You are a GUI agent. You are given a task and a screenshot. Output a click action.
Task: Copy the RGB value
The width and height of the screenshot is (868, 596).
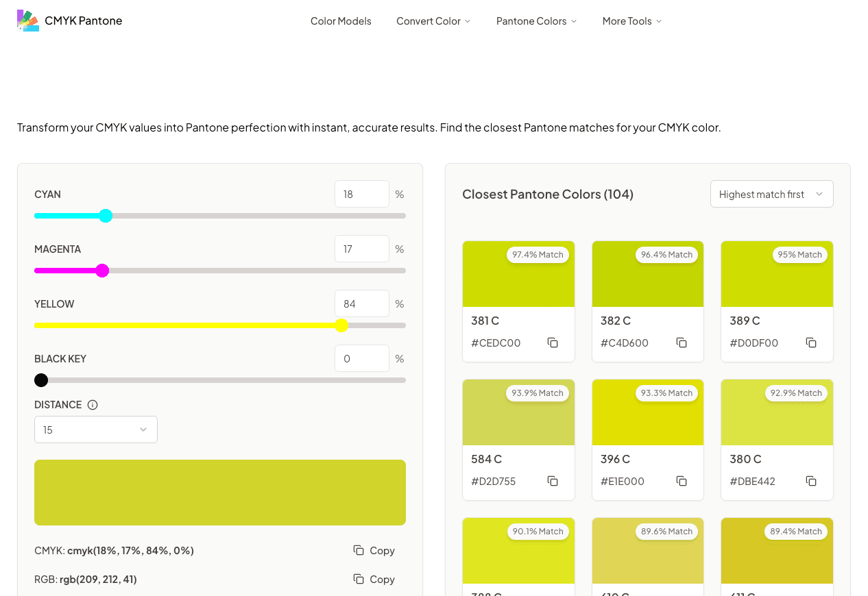click(374, 580)
